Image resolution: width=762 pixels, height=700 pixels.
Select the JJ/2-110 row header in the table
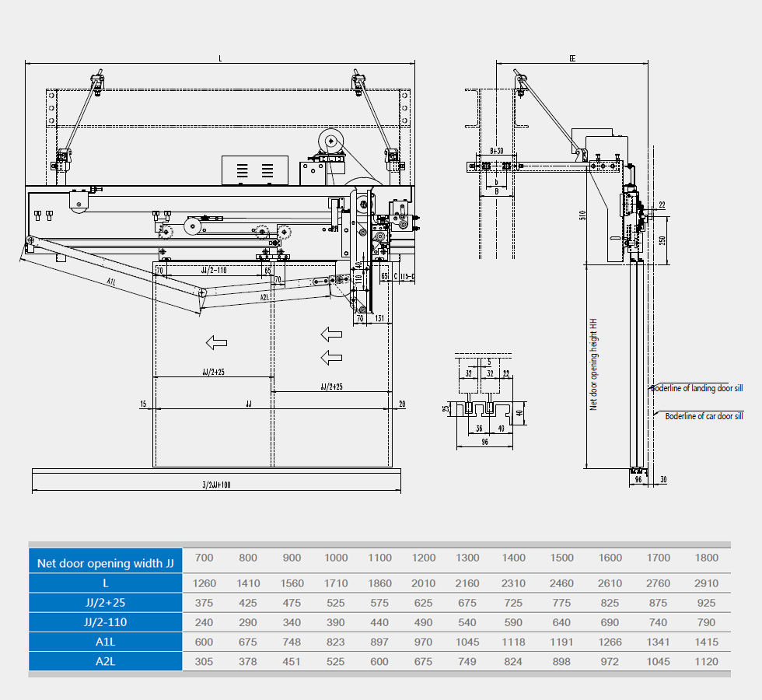point(106,622)
